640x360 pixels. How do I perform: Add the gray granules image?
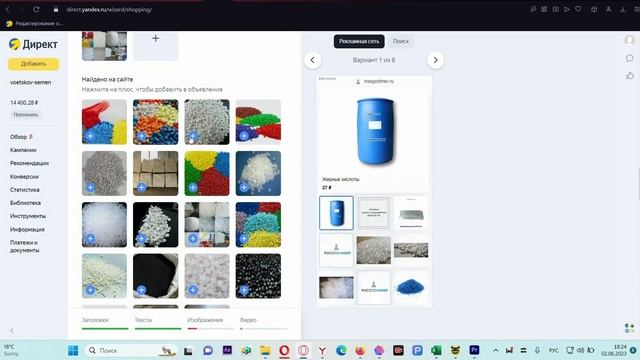pos(90,187)
